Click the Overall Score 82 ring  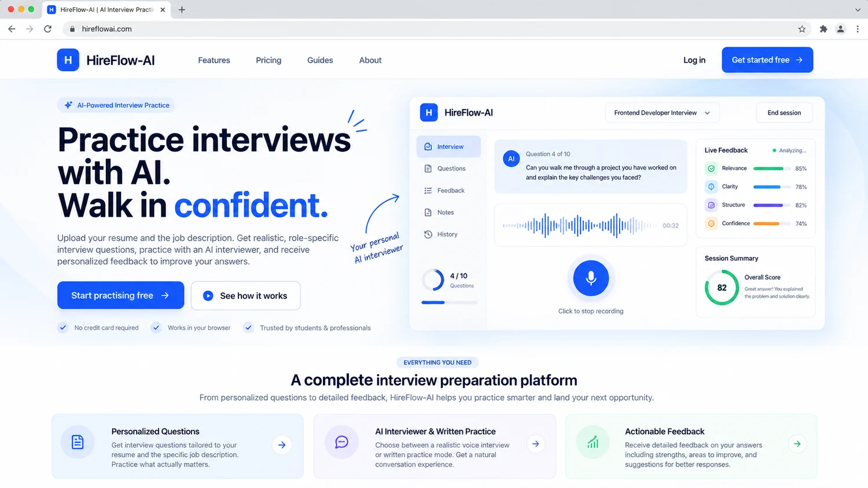click(722, 288)
